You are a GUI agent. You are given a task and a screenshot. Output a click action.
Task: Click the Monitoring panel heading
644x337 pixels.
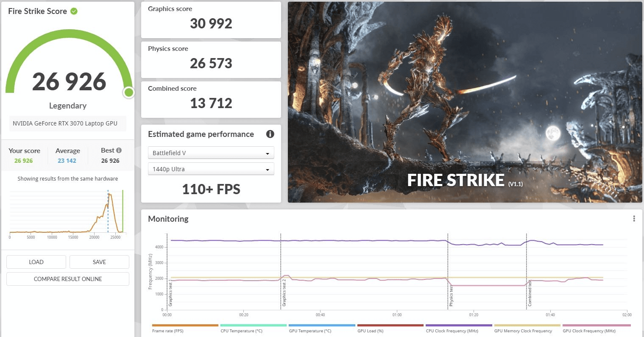[168, 219]
